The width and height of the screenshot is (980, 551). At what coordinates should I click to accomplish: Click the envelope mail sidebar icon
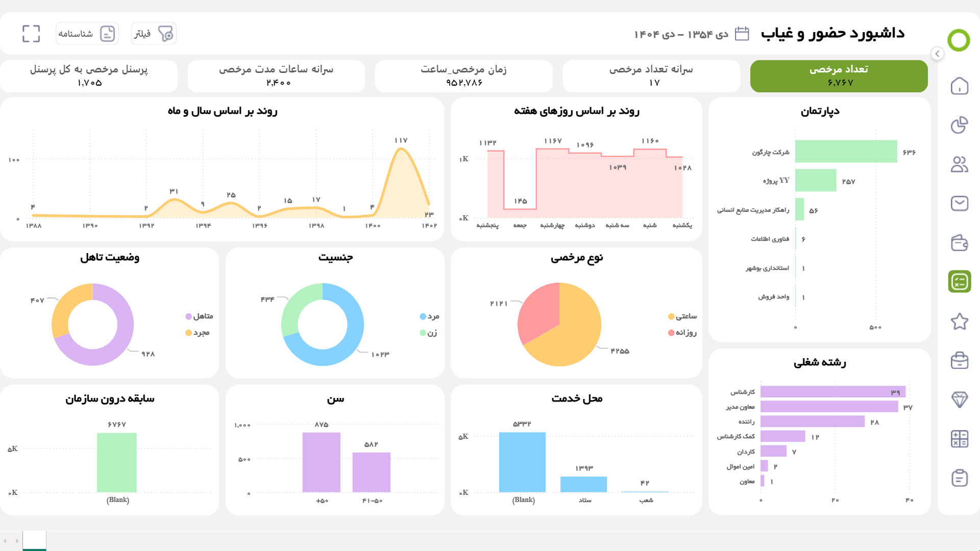point(959,203)
